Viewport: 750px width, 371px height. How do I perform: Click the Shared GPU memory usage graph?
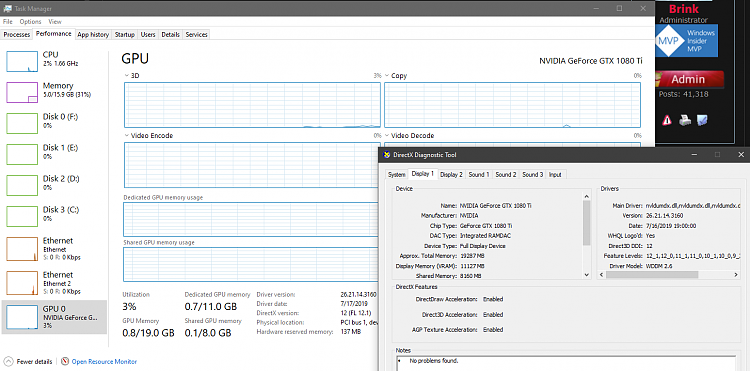pos(251,264)
